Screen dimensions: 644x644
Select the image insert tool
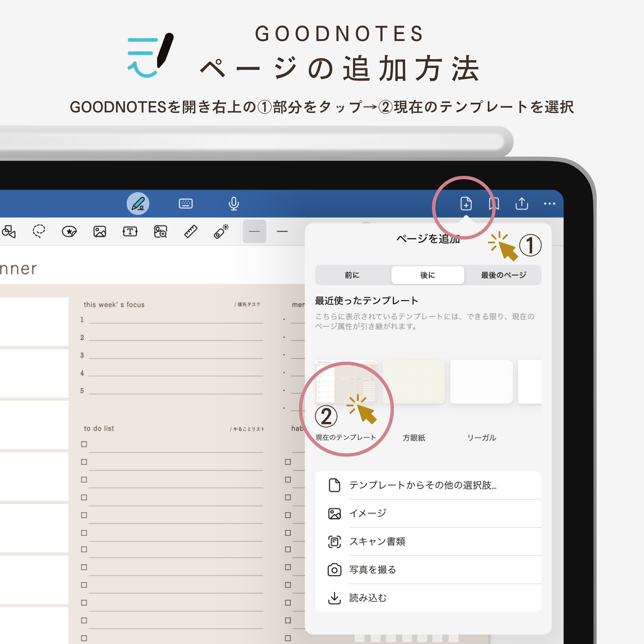click(100, 231)
